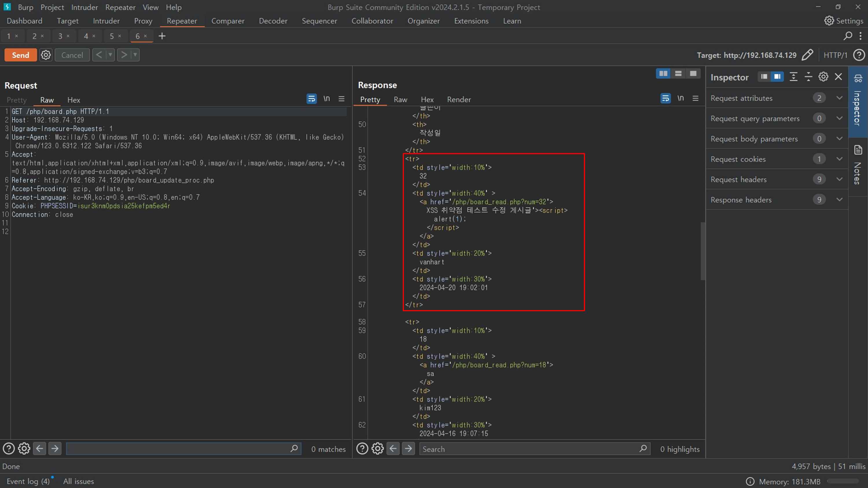Switch the request to Hex view
This screenshot has height=488, width=868.
pos(73,100)
